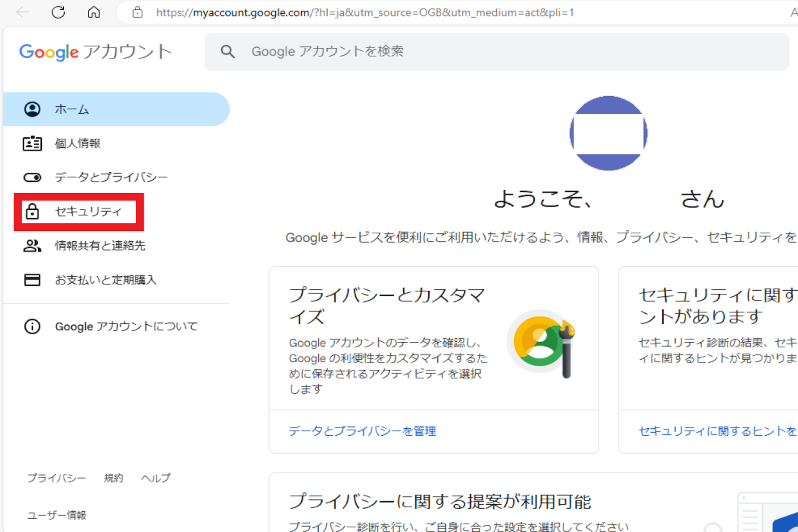
Task: Click the browser home icon
Action: tap(94, 12)
